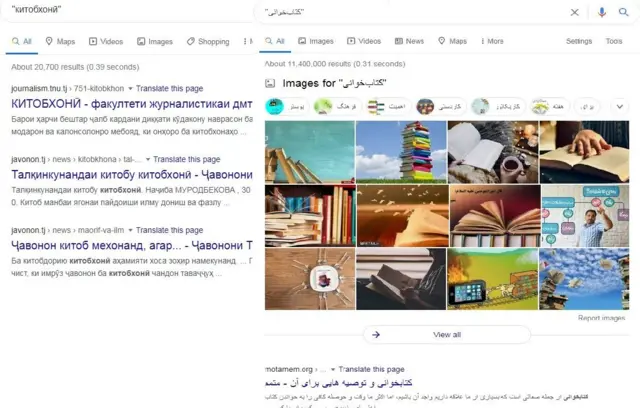640x408 pixels.
Task: Select the green map image filter chip
Action: [x=337, y=107]
